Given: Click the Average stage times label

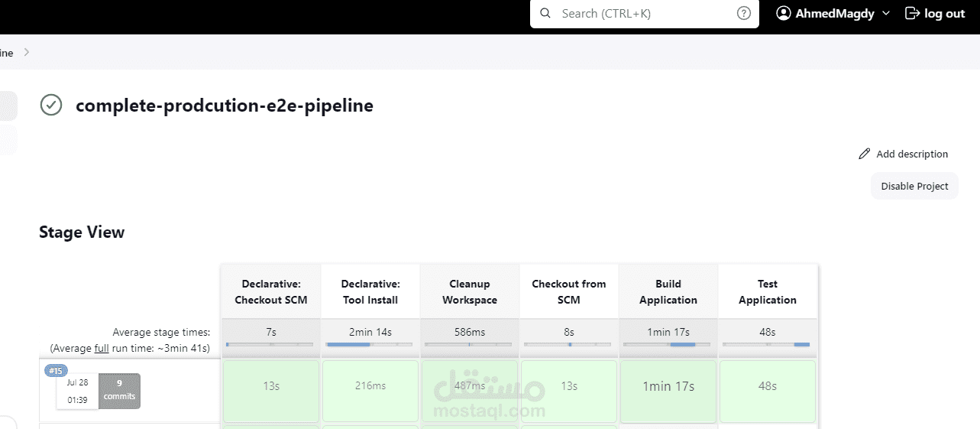Looking at the screenshot, I should [161, 332].
